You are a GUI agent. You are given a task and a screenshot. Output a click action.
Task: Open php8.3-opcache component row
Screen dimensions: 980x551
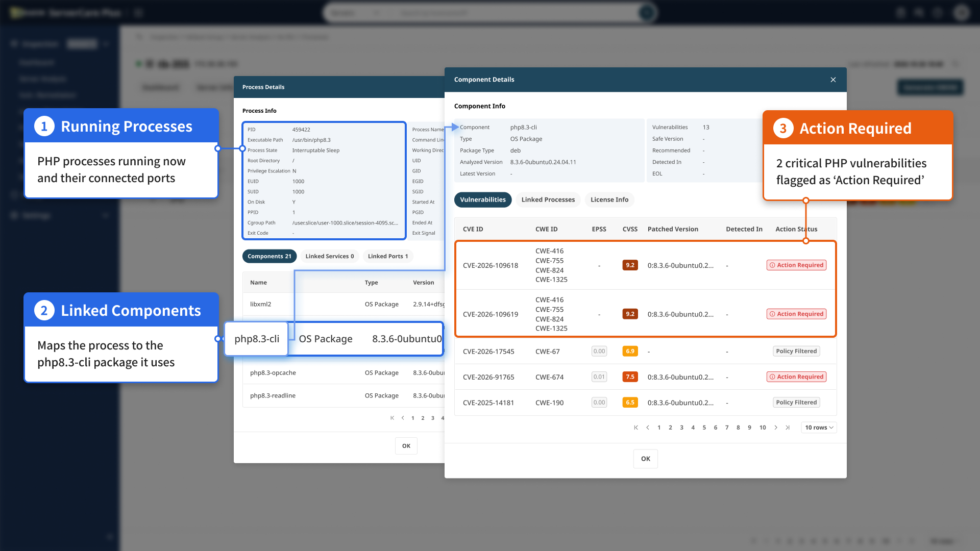tap(344, 373)
